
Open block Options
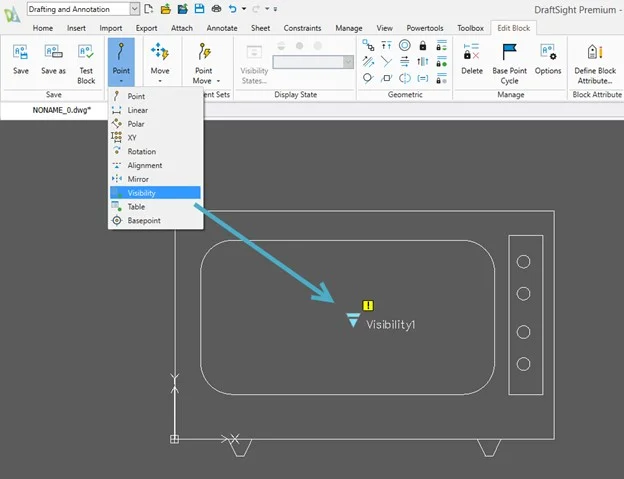pos(548,52)
